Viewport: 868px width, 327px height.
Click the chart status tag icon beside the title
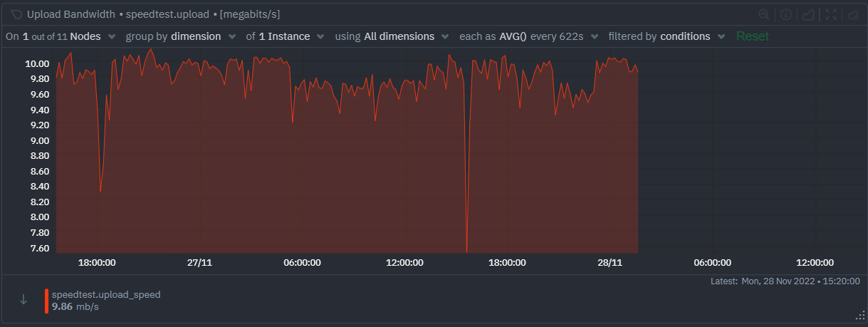click(x=17, y=14)
